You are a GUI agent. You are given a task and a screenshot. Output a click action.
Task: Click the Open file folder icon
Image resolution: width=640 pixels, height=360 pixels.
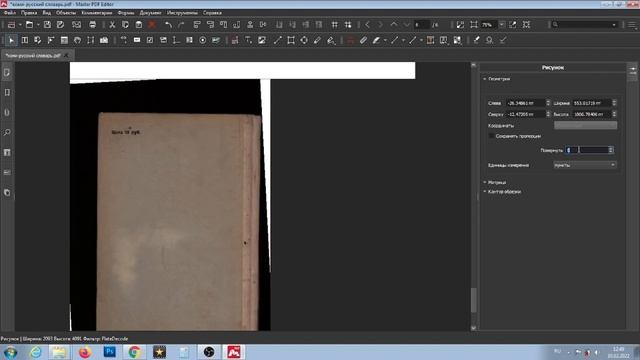29,25
